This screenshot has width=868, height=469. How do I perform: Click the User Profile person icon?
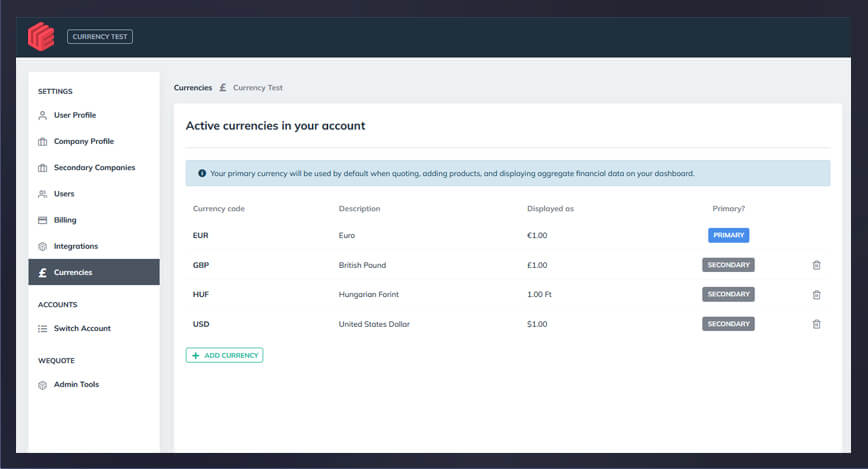tap(42, 116)
